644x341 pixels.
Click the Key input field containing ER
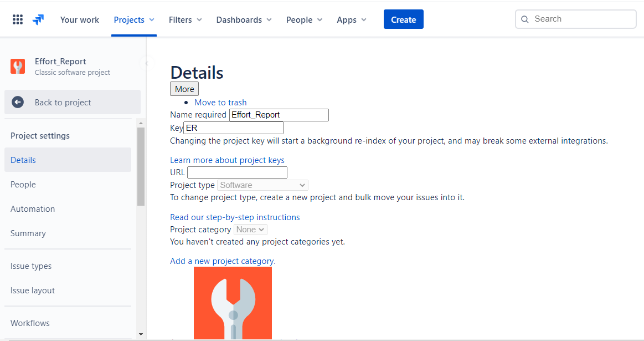pos(233,128)
